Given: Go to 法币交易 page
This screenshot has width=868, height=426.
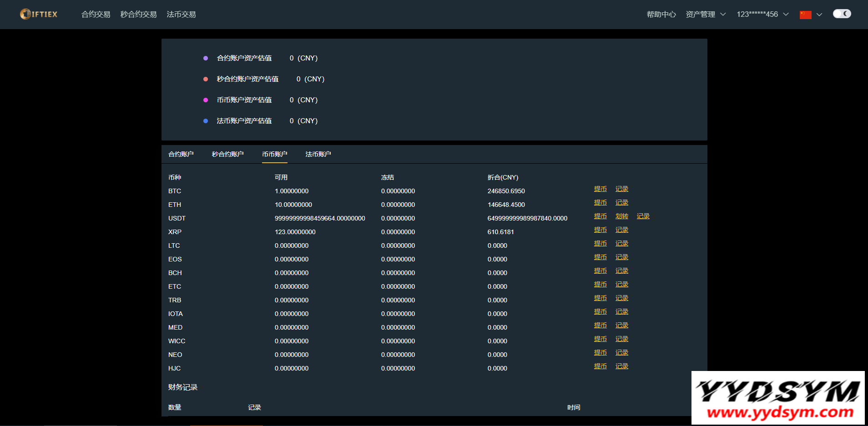Looking at the screenshot, I should tap(181, 15).
